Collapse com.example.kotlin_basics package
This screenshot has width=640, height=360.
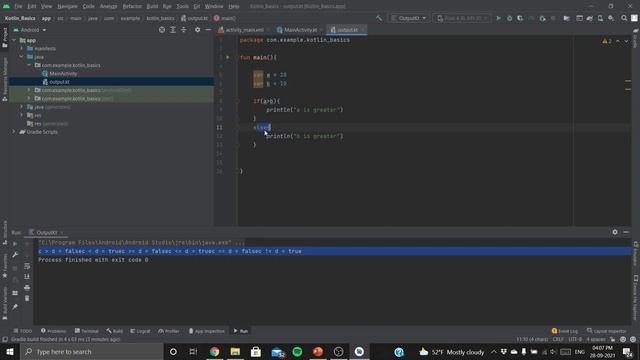[x=29, y=65]
